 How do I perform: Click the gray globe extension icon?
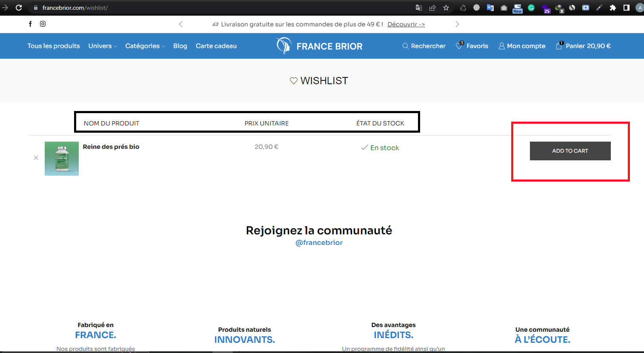click(477, 8)
